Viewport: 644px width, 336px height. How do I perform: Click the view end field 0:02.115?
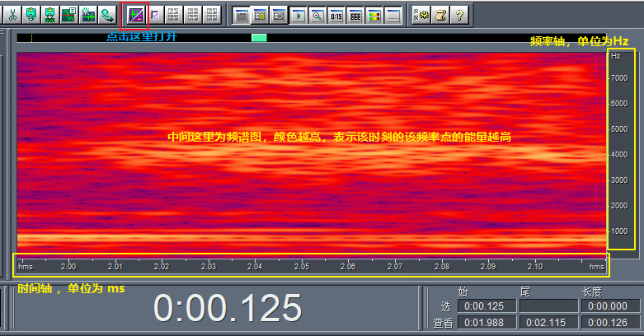[547, 324]
